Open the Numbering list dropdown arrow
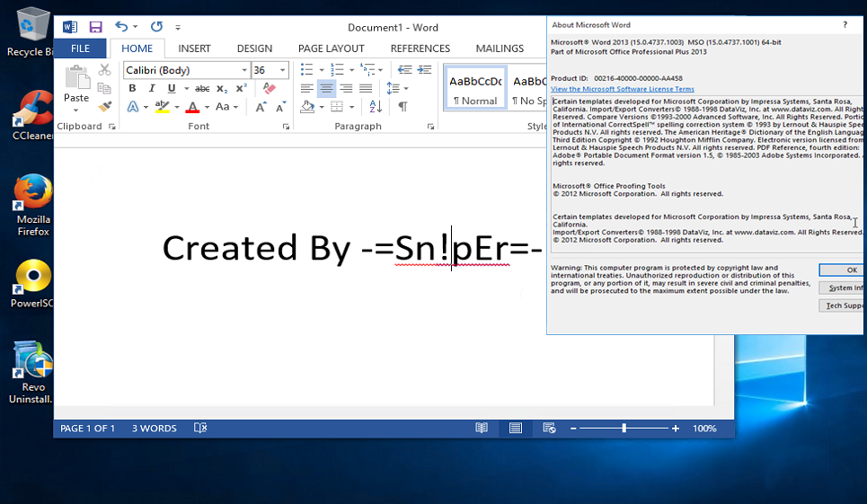 [x=351, y=70]
